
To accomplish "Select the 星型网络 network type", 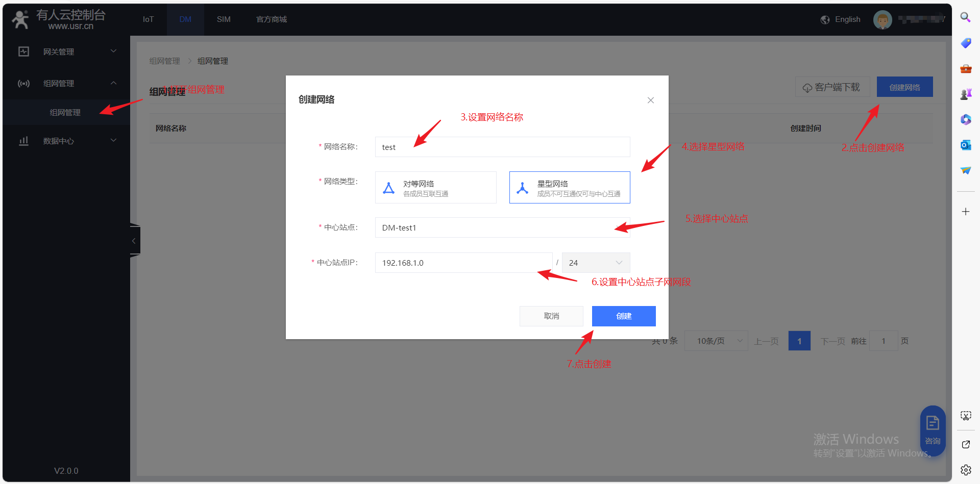I will click(x=569, y=188).
